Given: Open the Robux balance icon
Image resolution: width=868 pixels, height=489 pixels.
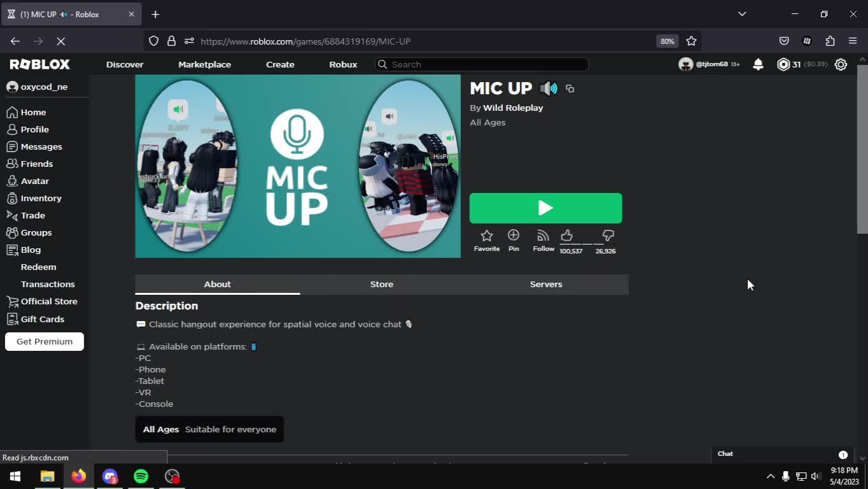Looking at the screenshot, I should click(x=783, y=64).
